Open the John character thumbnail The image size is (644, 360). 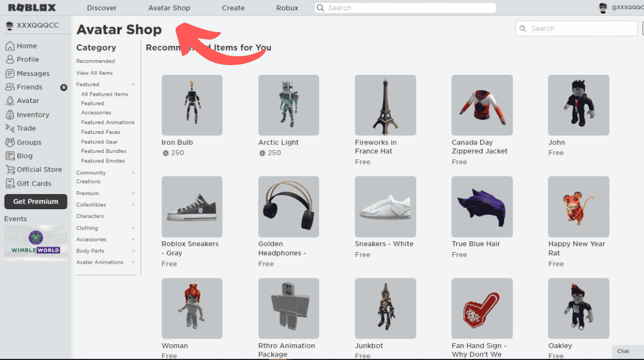(x=578, y=105)
